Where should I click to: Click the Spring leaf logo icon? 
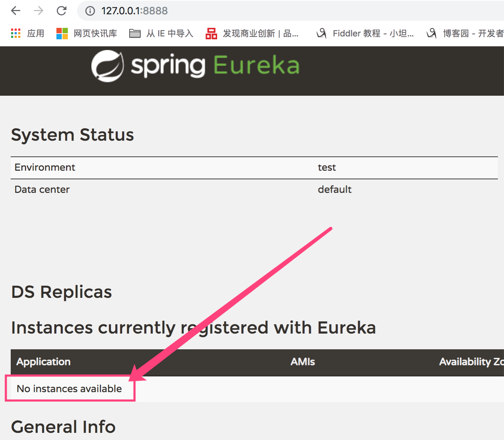107,66
